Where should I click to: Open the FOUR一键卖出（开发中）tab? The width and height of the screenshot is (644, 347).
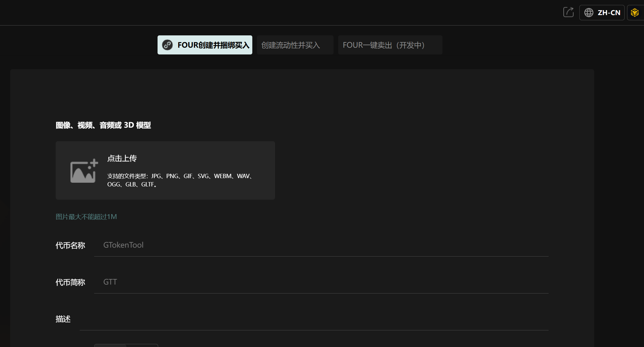pos(390,45)
